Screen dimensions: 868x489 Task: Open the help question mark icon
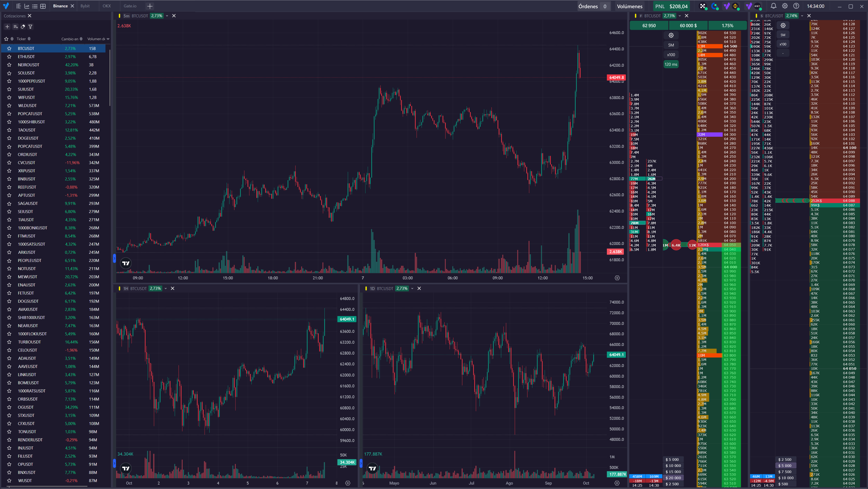click(x=796, y=6)
